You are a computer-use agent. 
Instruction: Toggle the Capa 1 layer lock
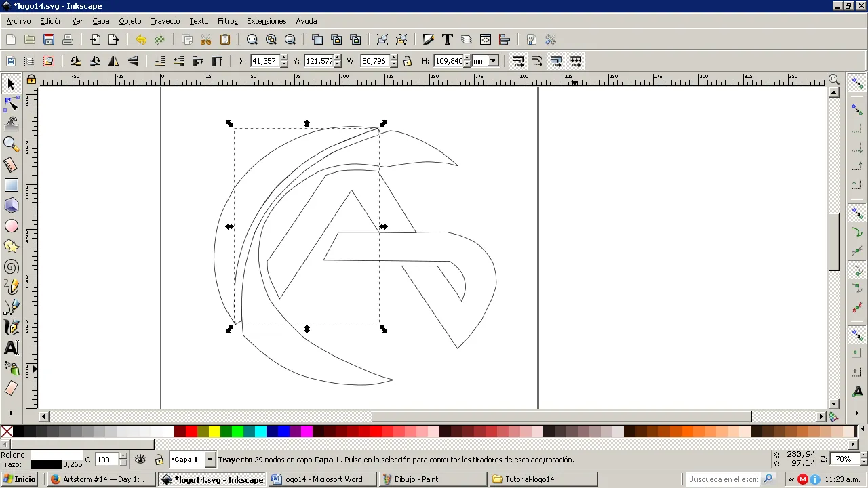click(159, 460)
